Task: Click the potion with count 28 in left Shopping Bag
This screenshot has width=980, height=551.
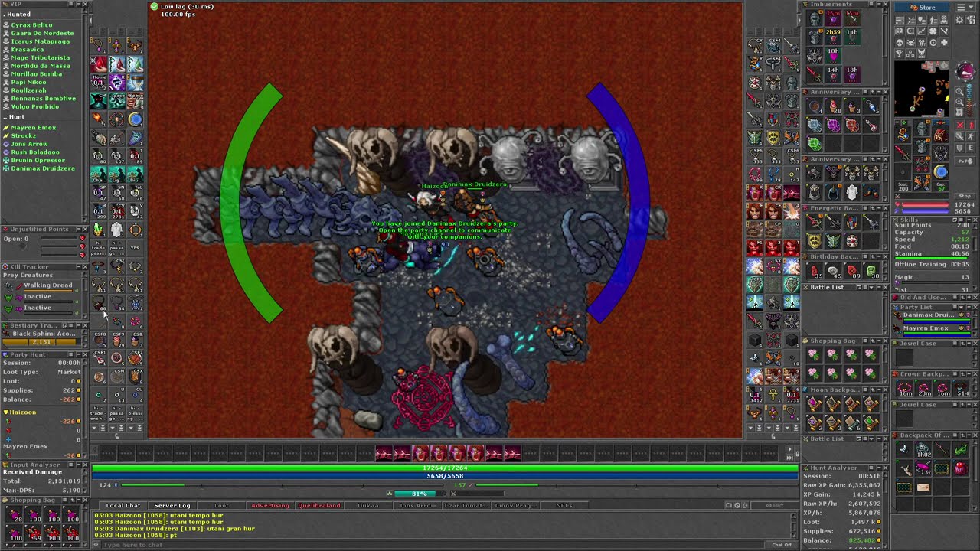Action: tap(15, 514)
